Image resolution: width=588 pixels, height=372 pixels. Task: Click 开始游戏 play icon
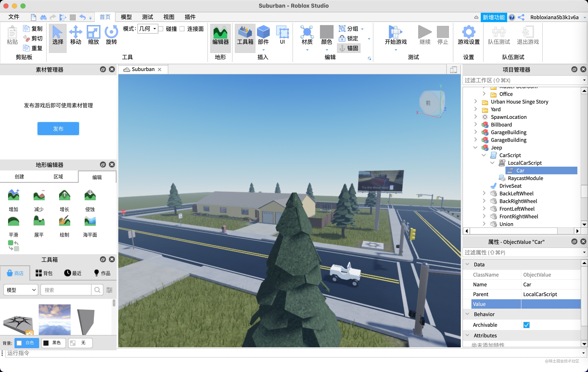[x=396, y=32]
